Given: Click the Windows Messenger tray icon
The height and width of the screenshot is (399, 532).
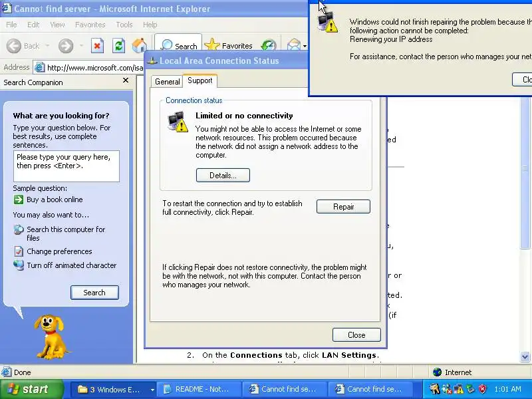Looking at the screenshot, I should [446, 389].
